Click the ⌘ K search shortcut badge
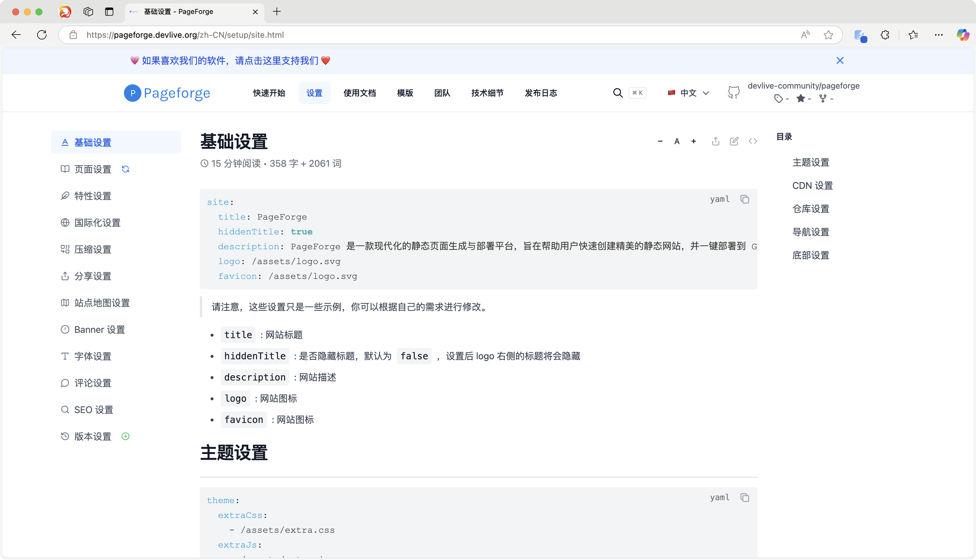This screenshot has width=976, height=560. [637, 93]
